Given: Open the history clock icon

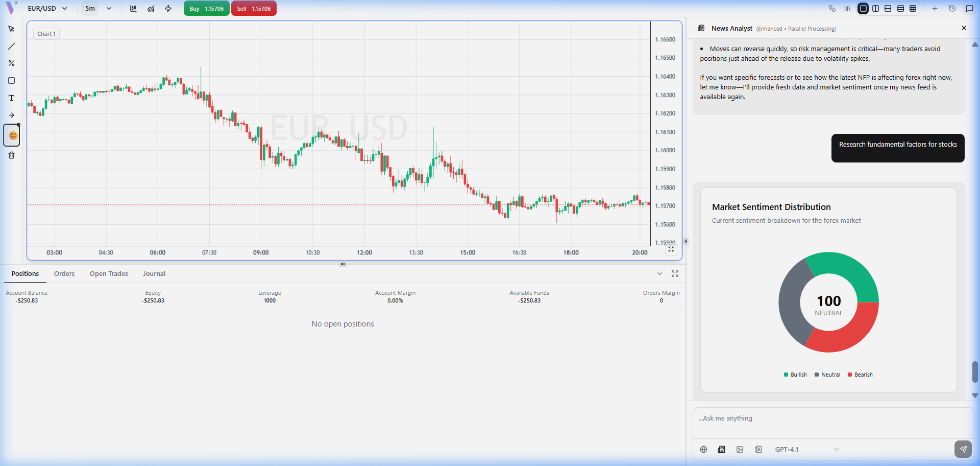Looking at the screenshot, I should (x=952, y=9).
